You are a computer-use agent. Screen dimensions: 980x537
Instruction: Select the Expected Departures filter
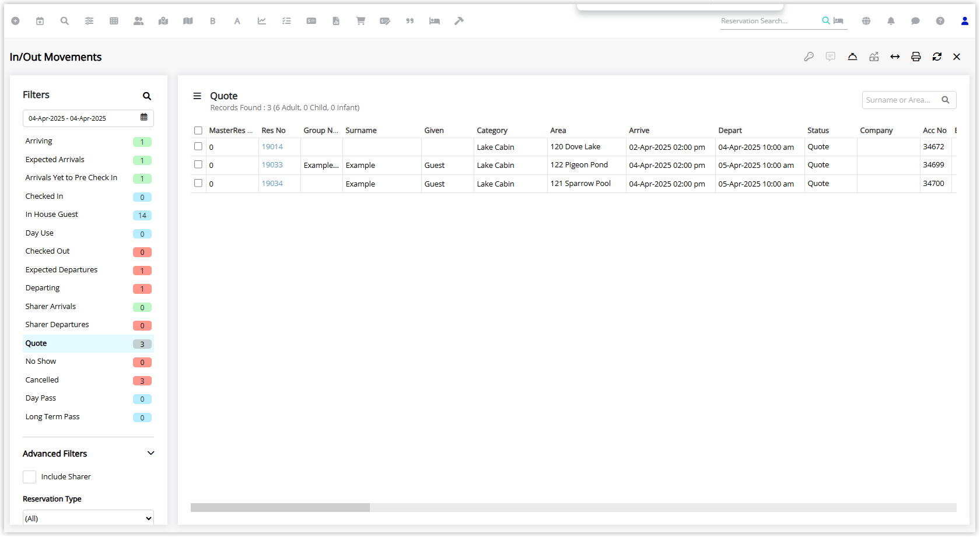pyautogui.click(x=88, y=270)
